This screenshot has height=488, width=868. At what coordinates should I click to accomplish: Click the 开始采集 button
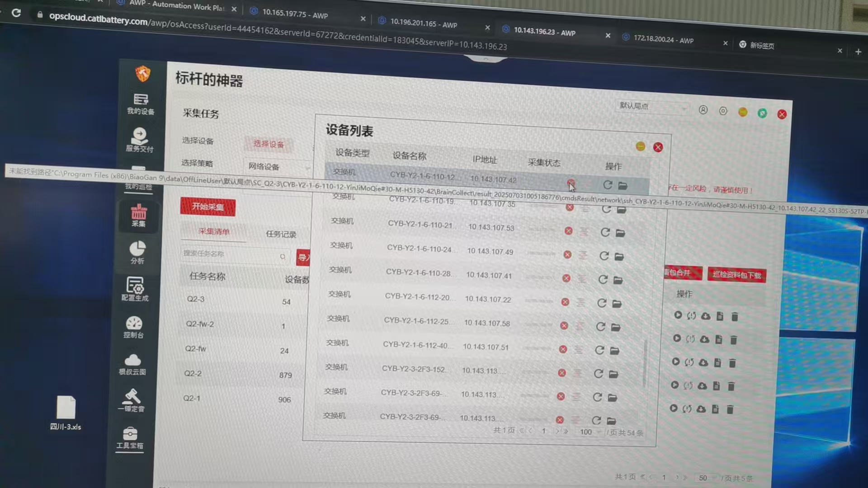click(x=208, y=206)
